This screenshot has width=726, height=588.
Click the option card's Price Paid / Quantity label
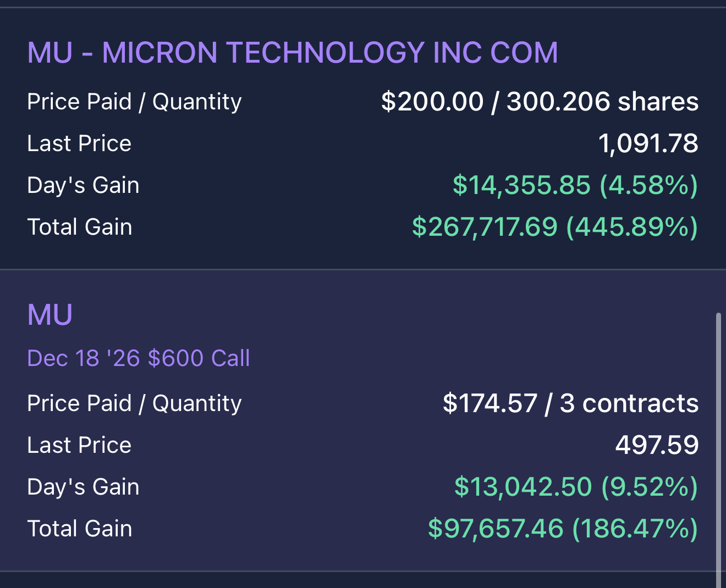point(135,404)
